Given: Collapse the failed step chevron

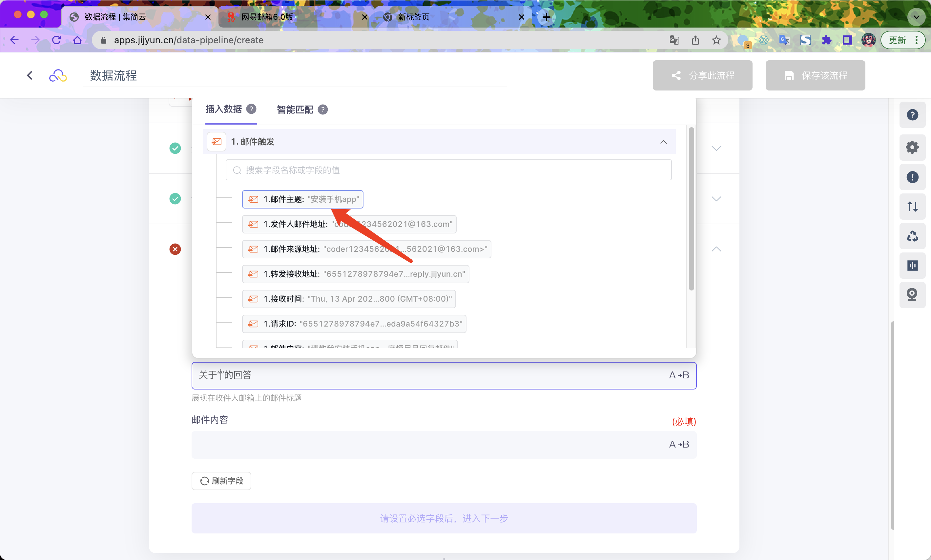Looking at the screenshot, I should coord(716,249).
